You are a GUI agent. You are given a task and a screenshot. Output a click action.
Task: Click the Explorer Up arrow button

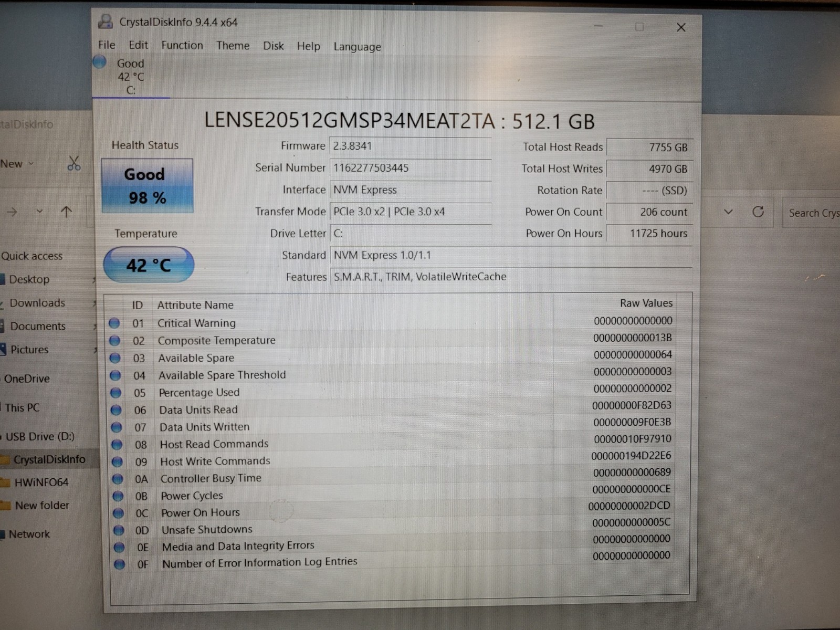coord(66,212)
